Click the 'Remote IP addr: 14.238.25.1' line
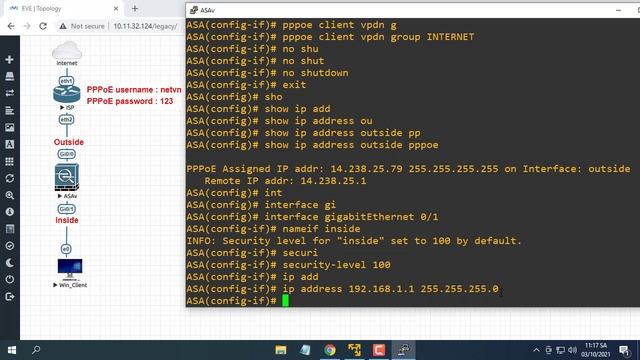This screenshot has height=360, width=640. coord(285,181)
